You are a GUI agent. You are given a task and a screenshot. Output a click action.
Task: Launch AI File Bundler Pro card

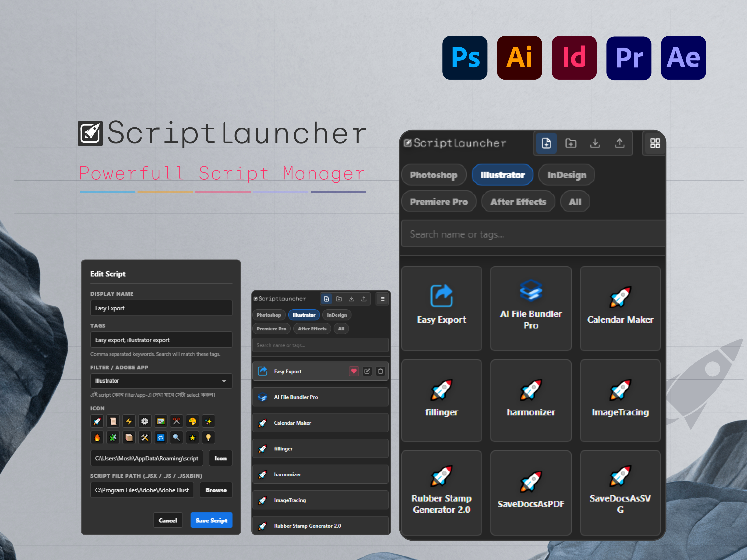coord(531,308)
